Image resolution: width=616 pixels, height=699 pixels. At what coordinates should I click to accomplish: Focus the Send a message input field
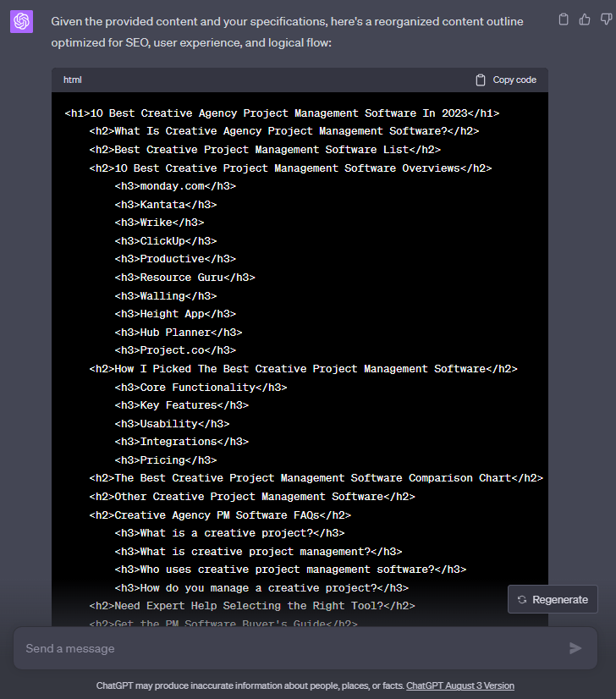pos(288,648)
